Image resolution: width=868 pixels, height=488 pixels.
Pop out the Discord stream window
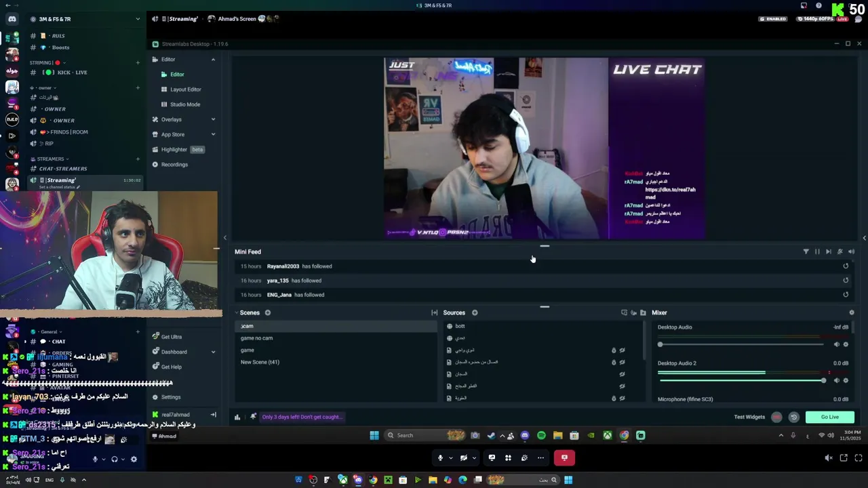[844, 458]
